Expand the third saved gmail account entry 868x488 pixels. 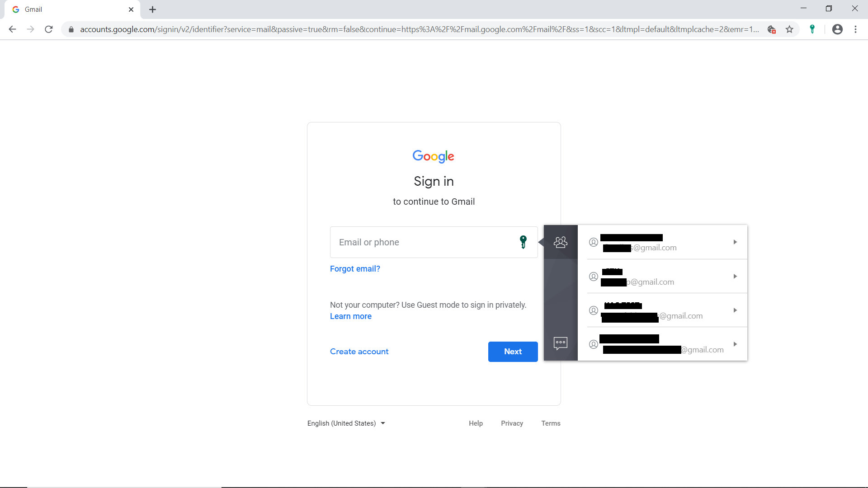click(x=735, y=310)
